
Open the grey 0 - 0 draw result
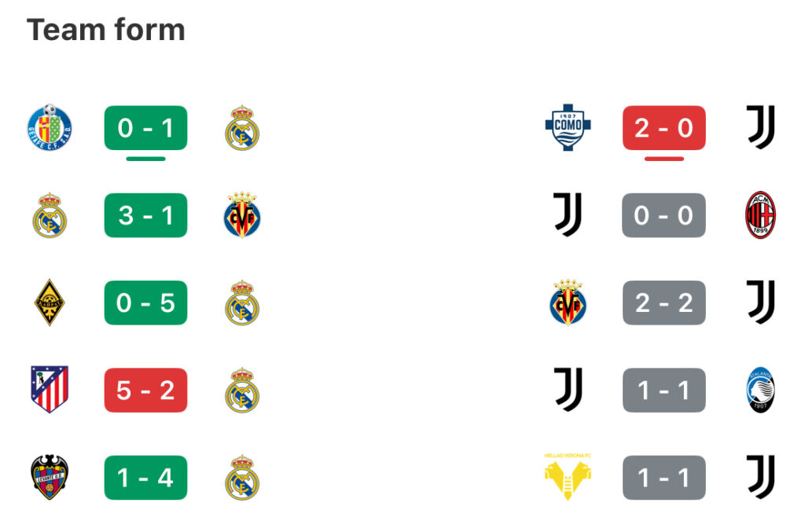(663, 215)
